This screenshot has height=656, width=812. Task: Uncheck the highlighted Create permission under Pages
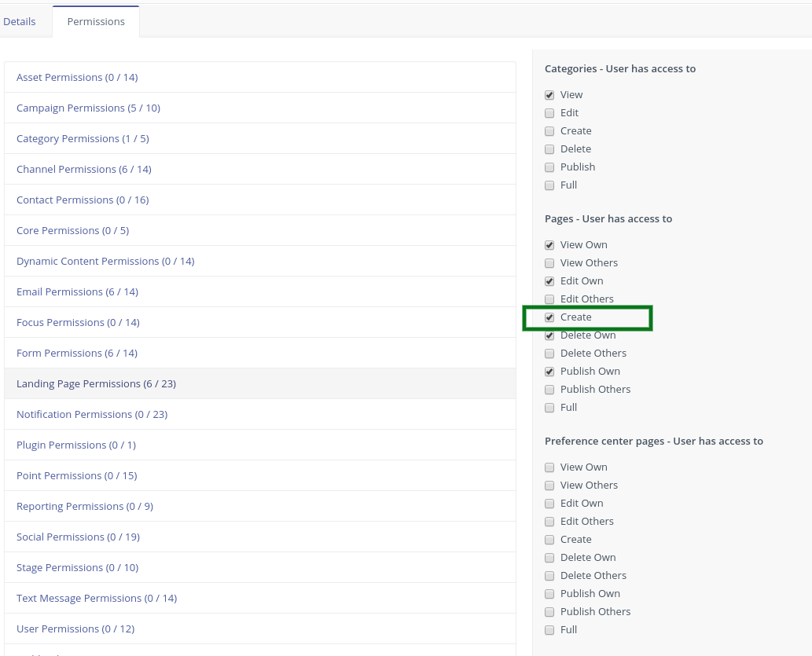point(549,317)
